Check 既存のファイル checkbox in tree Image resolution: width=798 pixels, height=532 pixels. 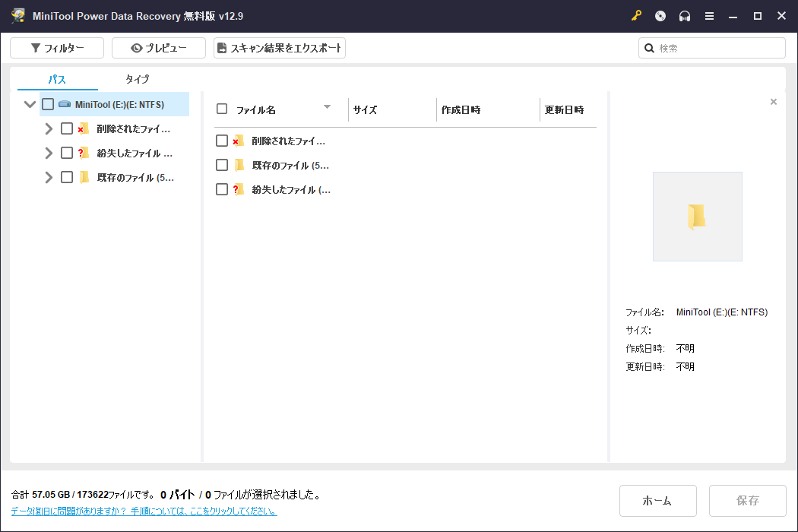[67, 177]
